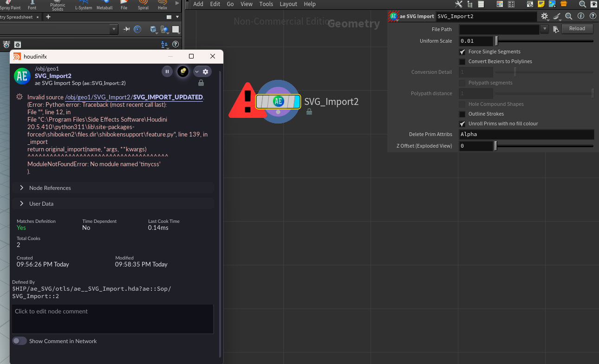Open the Go menu
Screen dimensions: 599x364
pos(230,4)
